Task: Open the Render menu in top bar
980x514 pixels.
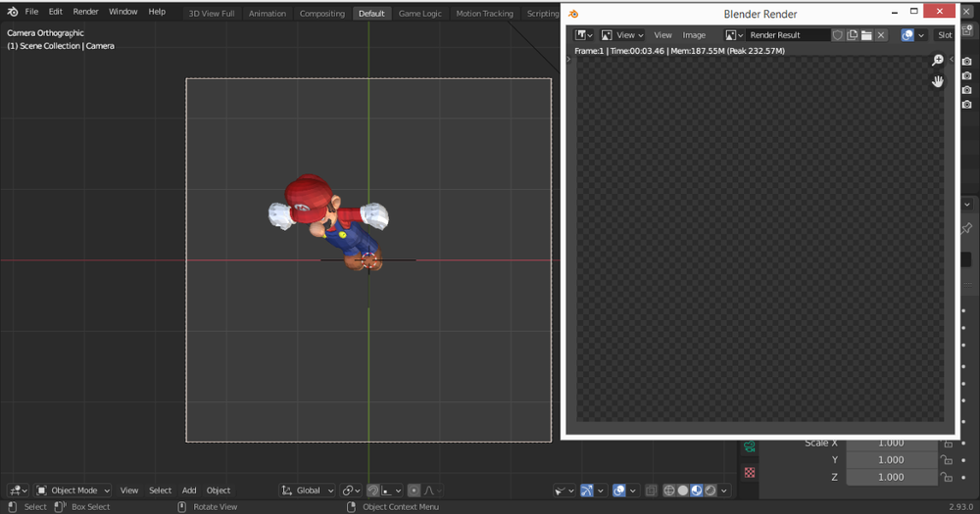Action: 86,12
